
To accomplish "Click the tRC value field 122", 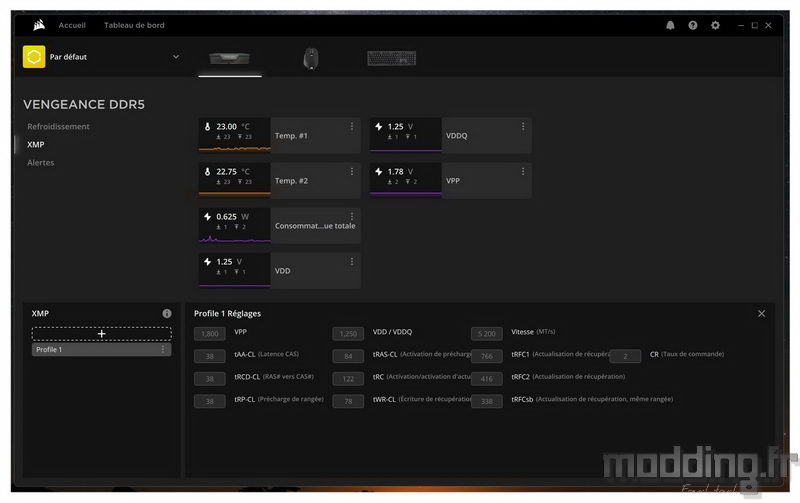I will 348,379.
